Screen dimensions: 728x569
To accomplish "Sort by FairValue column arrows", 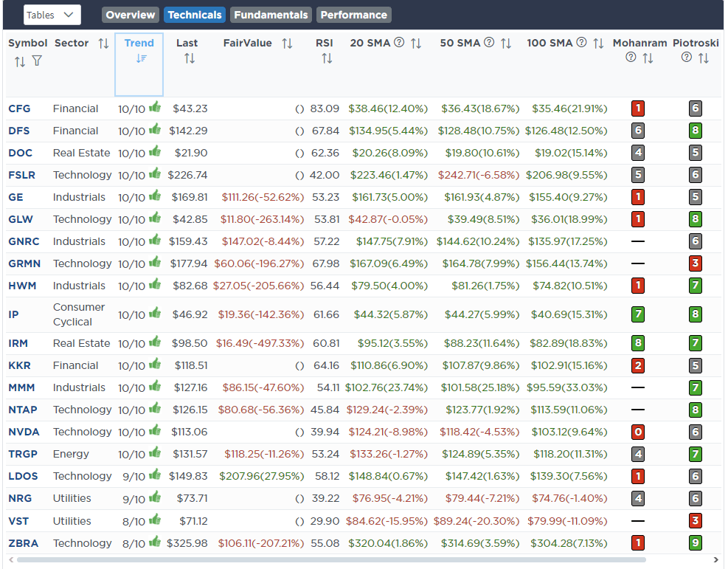I will pyautogui.click(x=287, y=44).
